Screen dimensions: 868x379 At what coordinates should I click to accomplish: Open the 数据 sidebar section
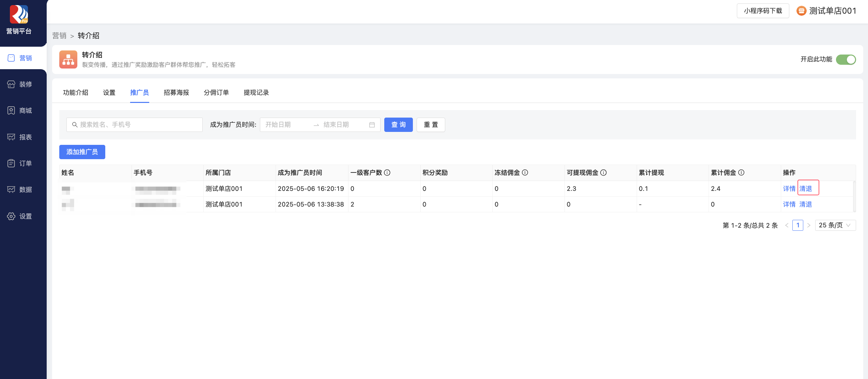click(20, 189)
